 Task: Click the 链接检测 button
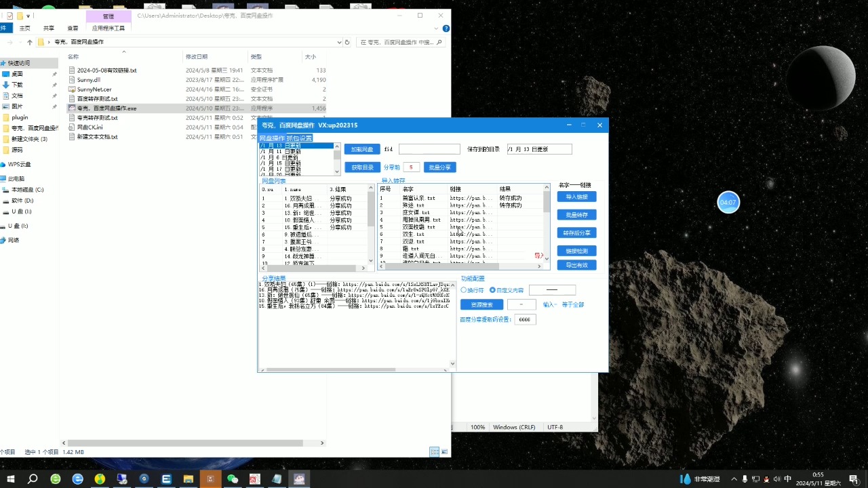pos(576,251)
